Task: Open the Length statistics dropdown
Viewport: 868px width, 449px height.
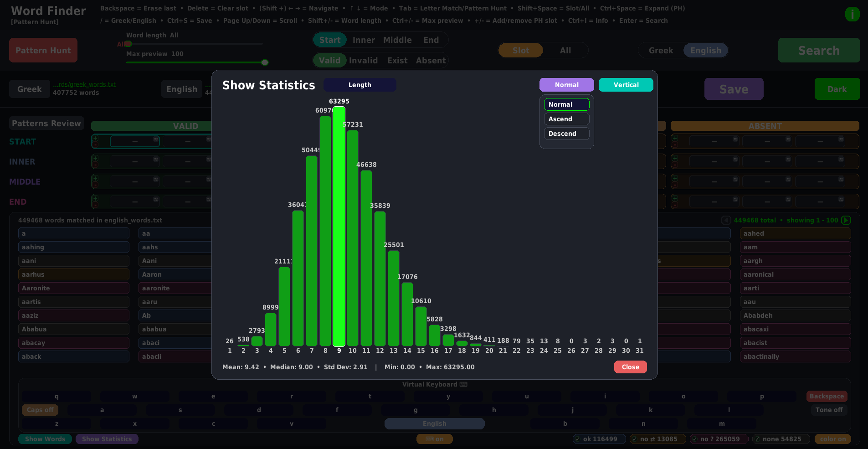Action: 360,85
